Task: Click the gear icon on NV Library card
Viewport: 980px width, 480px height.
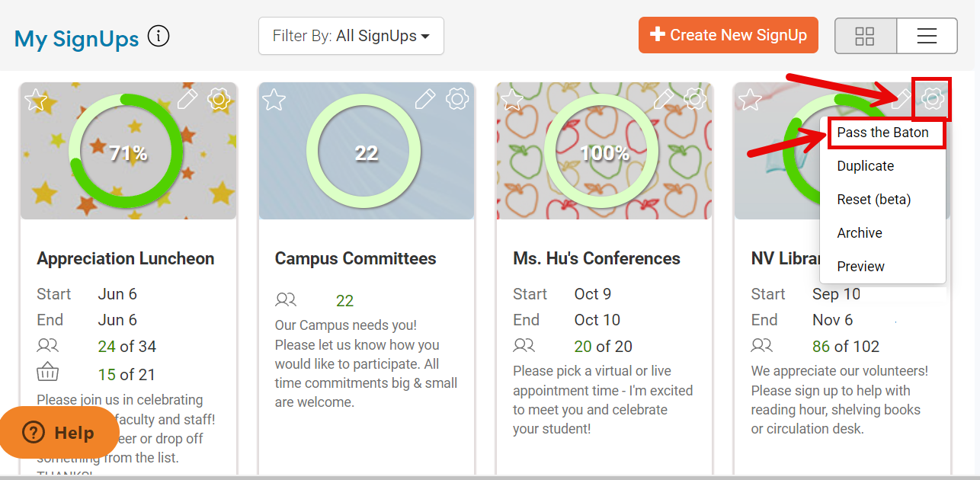Action: (x=932, y=98)
